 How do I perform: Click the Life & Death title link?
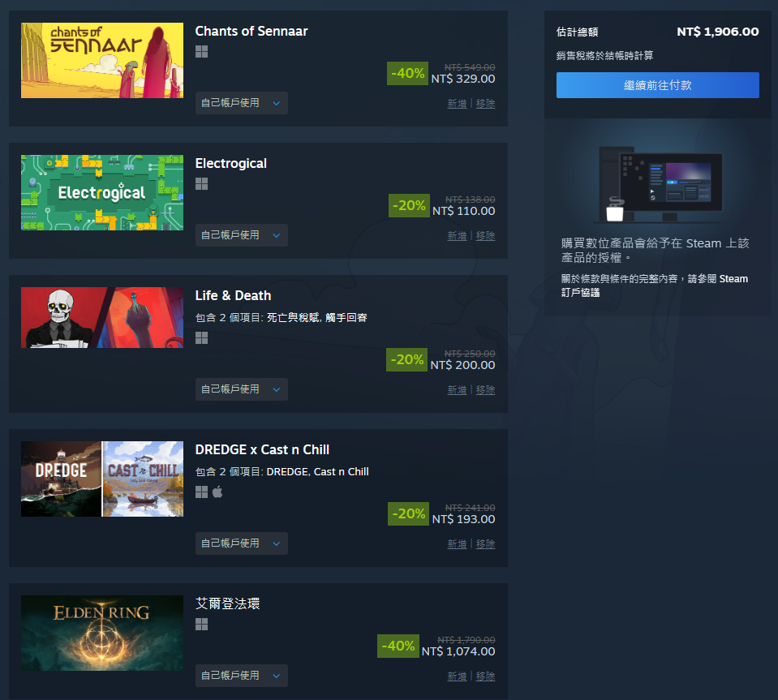point(233,296)
